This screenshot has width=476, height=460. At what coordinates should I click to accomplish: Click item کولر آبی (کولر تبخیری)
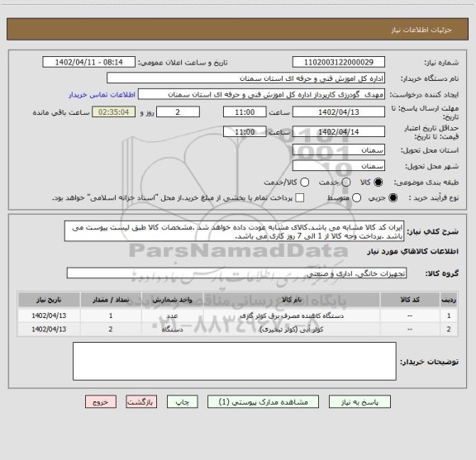pyautogui.click(x=292, y=330)
